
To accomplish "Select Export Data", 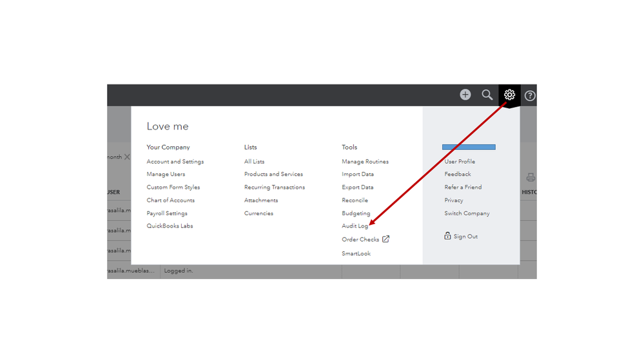I will [x=357, y=187].
